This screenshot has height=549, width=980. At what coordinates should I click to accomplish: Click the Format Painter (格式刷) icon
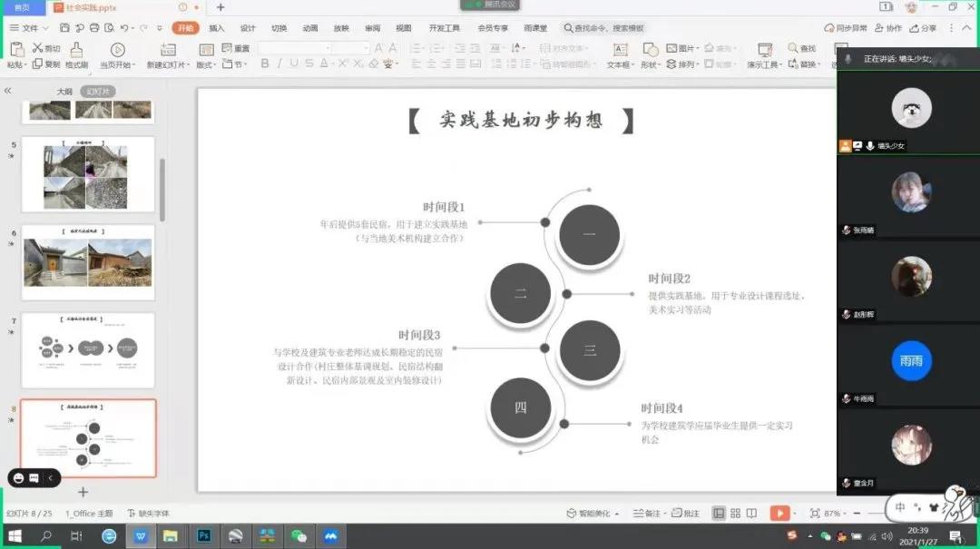pyautogui.click(x=77, y=49)
